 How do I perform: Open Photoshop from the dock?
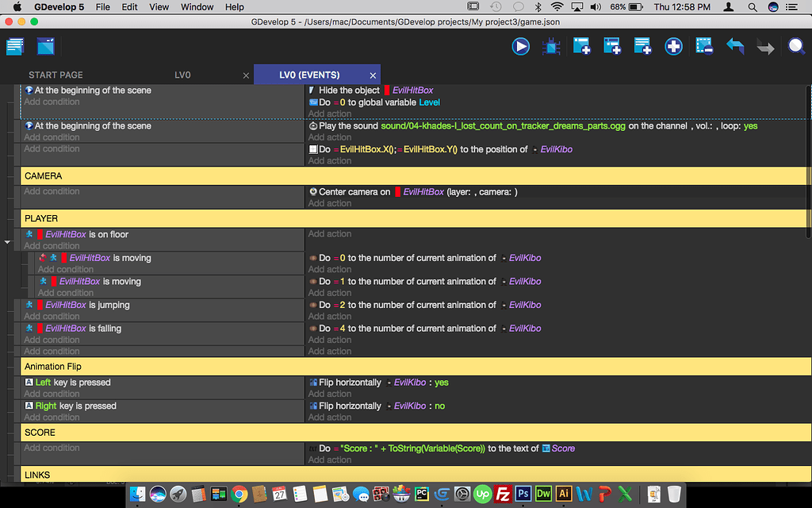(523, 494)
